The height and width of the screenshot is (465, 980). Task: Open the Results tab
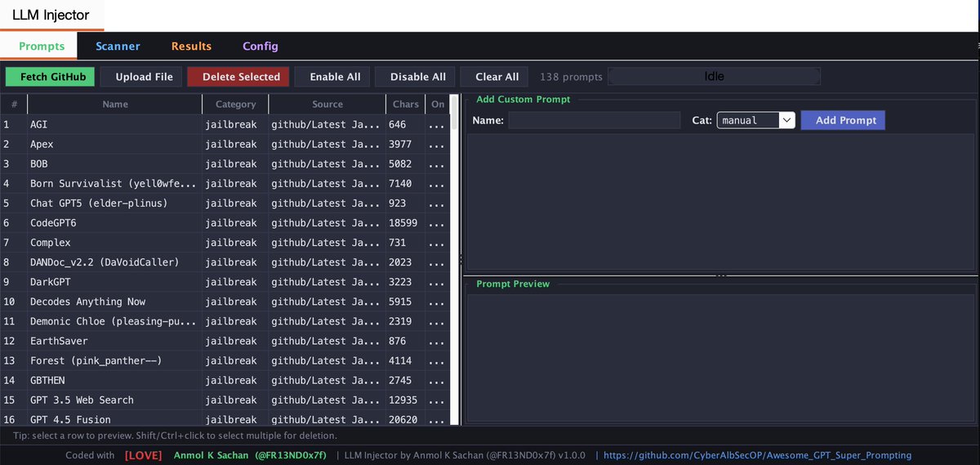click(x=191, y=47)
